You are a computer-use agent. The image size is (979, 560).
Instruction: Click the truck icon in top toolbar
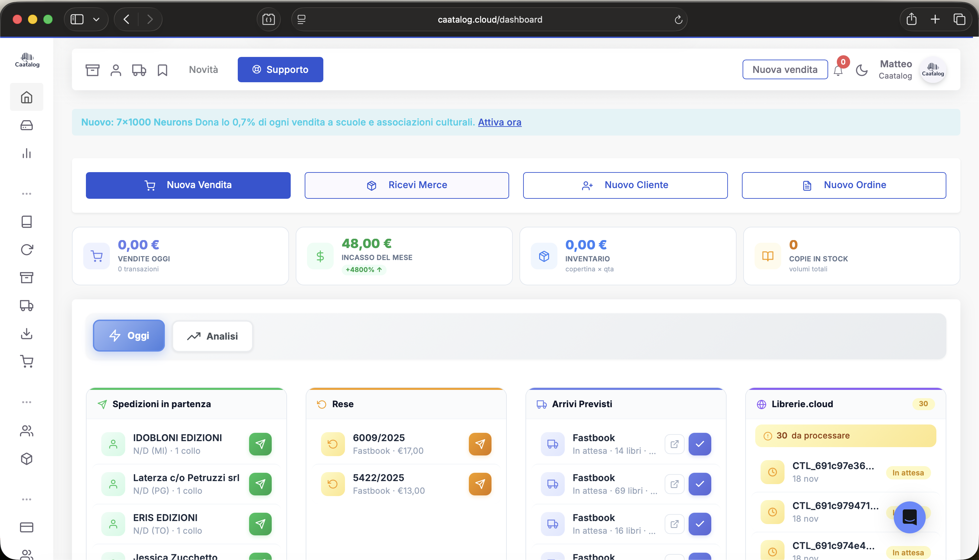[139, 70]
